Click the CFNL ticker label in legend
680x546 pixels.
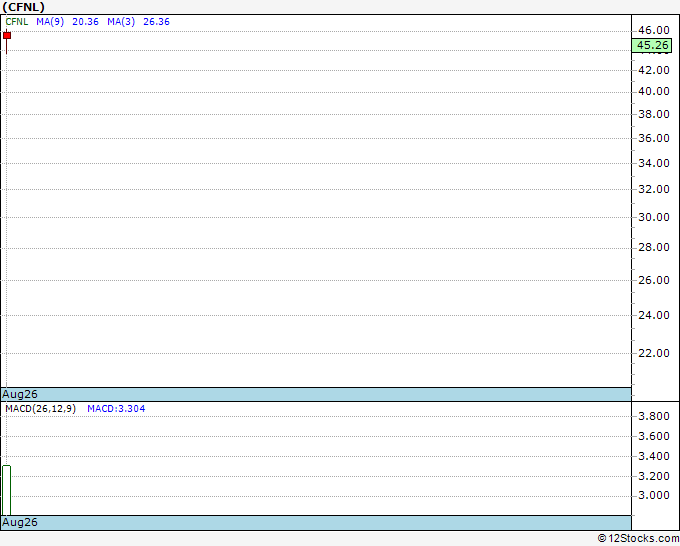pyautogui.click(x=16, y=22)
